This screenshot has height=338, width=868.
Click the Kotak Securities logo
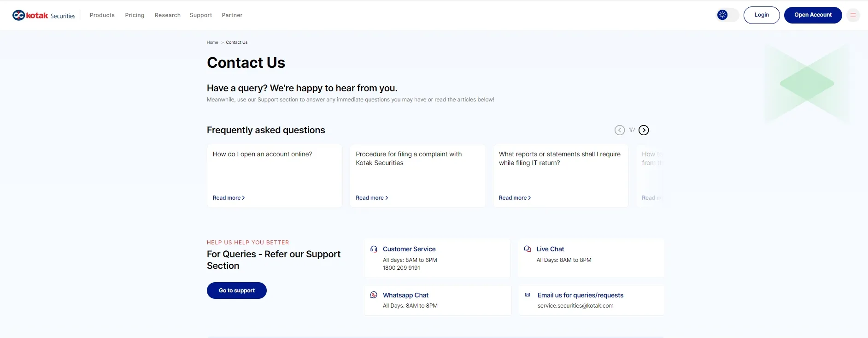pyautogui.click(x=44, y=15)
